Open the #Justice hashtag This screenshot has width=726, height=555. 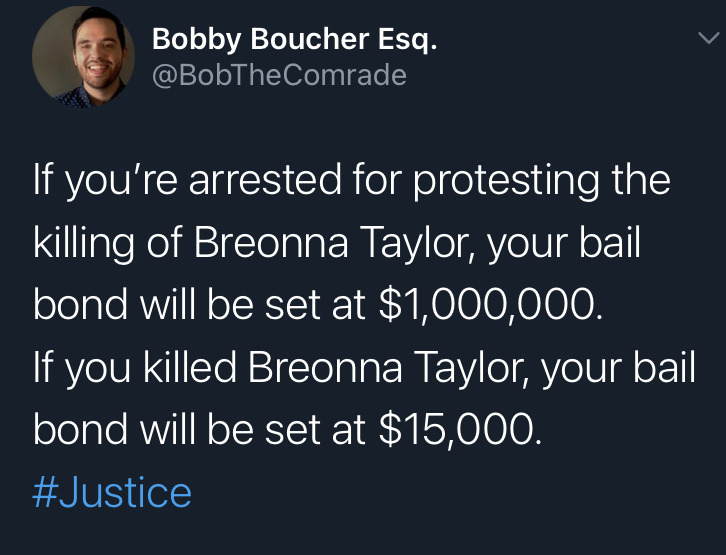[112, 492]
